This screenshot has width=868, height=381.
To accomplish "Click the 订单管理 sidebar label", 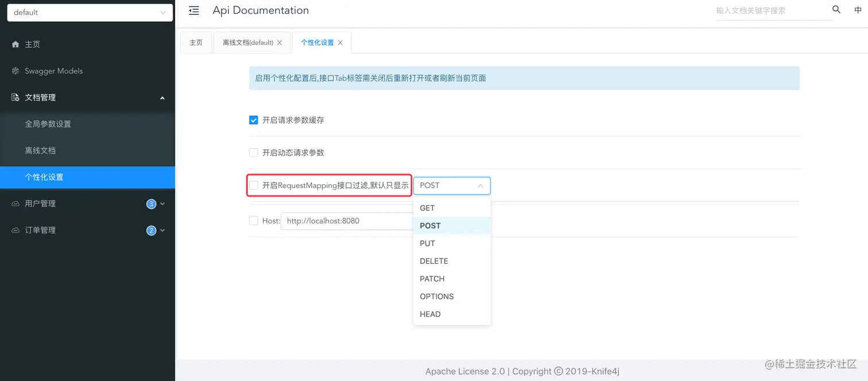I will 40,230.
